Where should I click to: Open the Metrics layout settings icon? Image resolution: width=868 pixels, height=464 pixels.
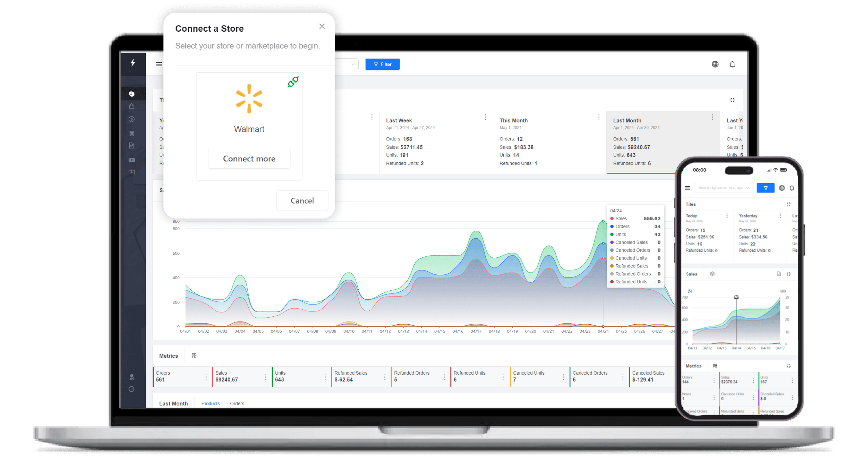194,356
